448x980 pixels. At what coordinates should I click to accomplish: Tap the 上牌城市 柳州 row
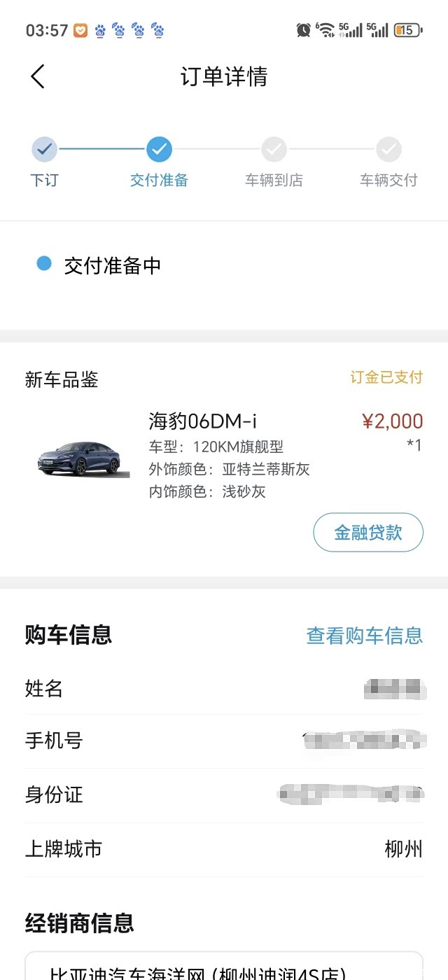coord(224,849)
